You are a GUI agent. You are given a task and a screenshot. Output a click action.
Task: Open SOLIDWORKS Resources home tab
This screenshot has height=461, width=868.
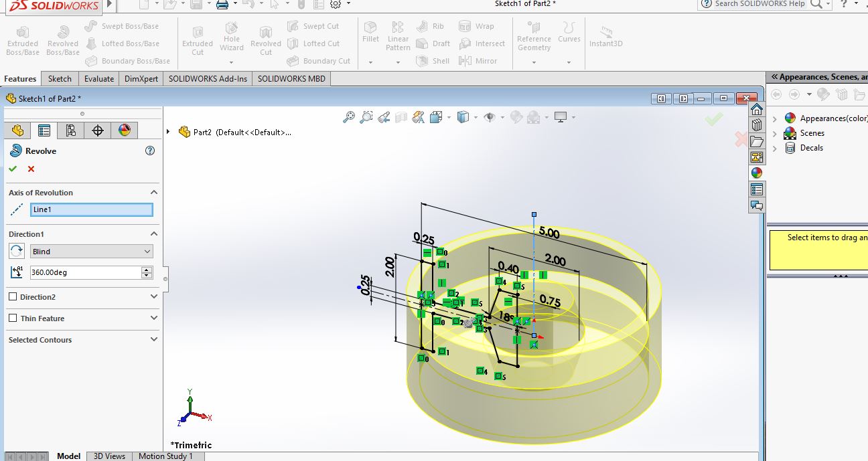[x=757, y=109]
